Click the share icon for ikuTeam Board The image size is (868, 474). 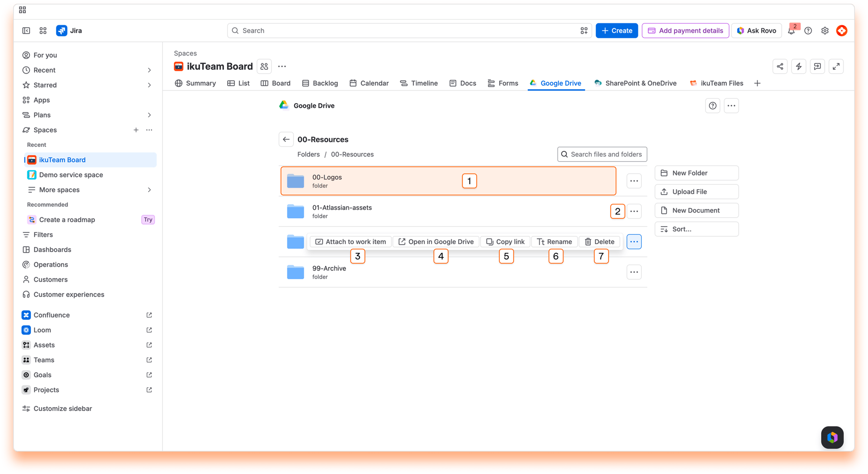click(780, 66)
